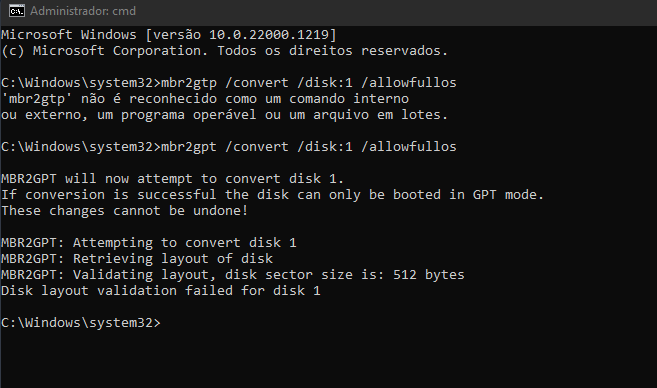Image resolution: width=657 pixels, height=388 pixels.
Task: Click the /allowfullos flag in second command
Action: [409, 147]
